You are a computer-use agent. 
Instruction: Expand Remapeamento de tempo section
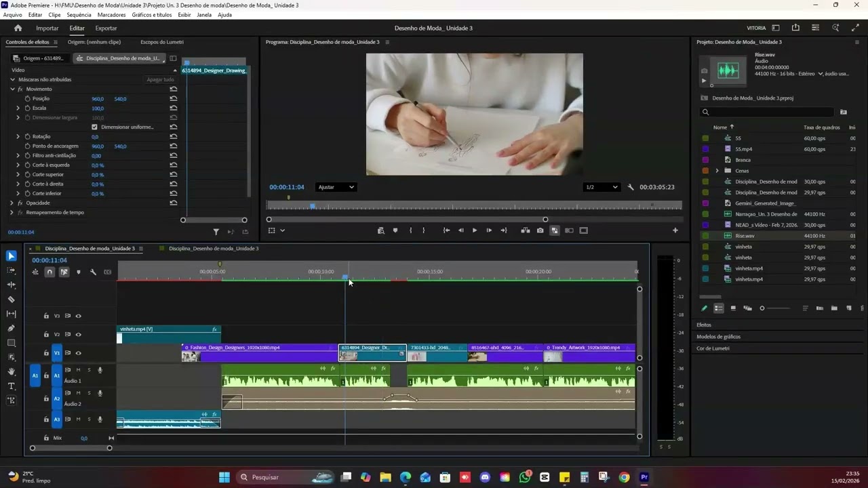(12, 212)
